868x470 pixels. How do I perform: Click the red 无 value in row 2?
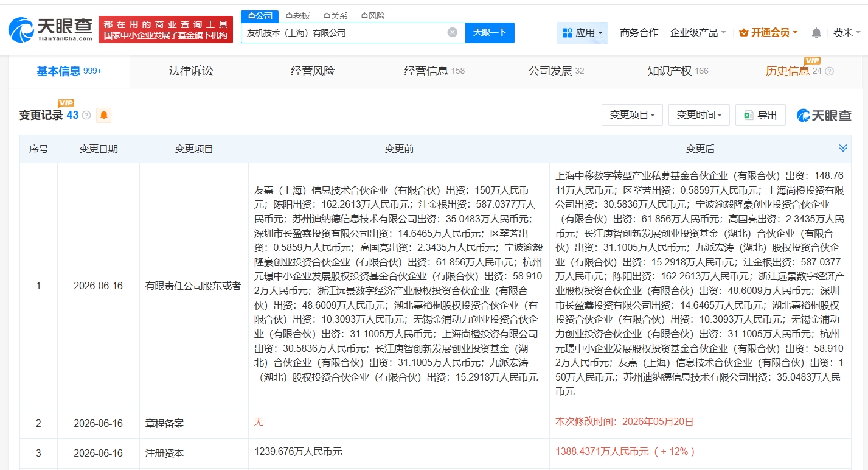point(259,421)
